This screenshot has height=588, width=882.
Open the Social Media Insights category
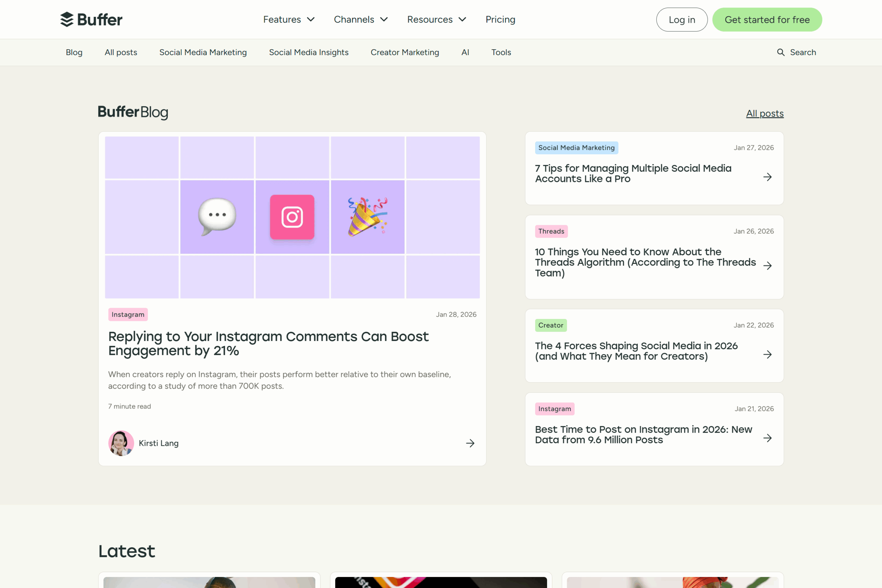tap(308, 52)
